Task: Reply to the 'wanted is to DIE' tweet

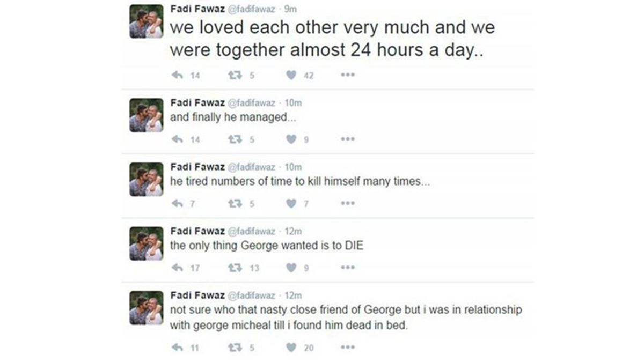Action: 177,268
